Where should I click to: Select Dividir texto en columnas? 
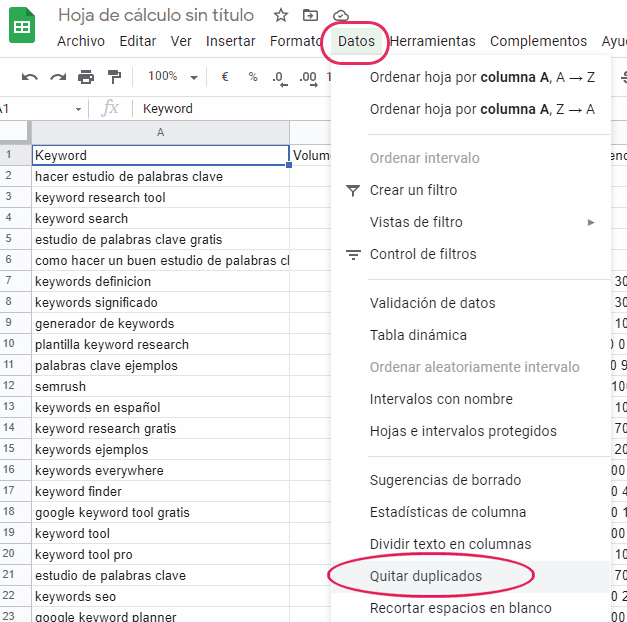pyautogui.click(x=471, y=544)
